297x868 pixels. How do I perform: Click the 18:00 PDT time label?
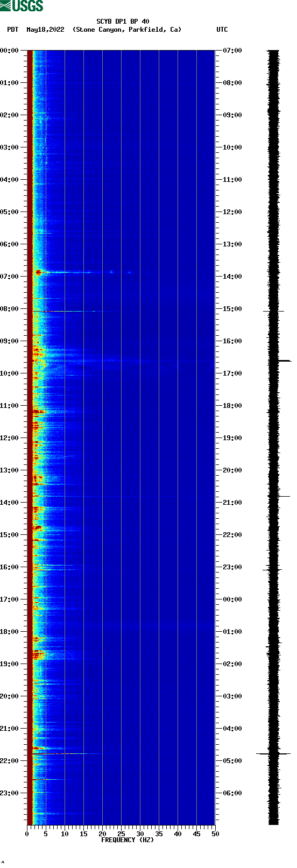coord(10,632)
